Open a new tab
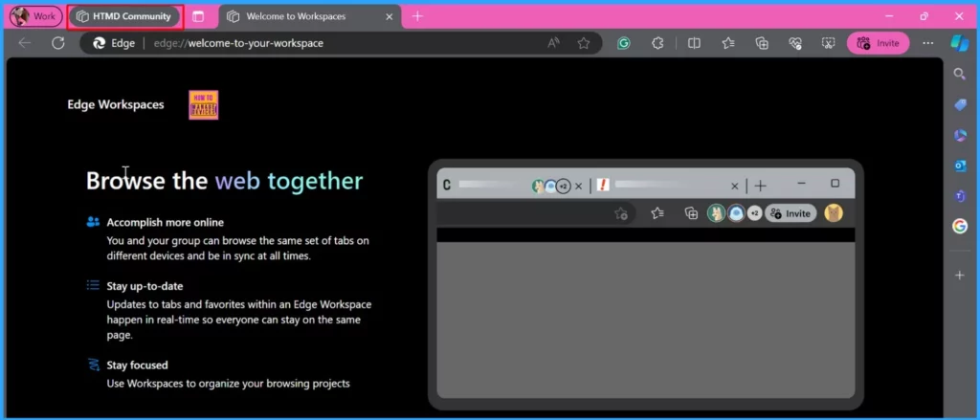980x420 pixels. pos(417,16)
